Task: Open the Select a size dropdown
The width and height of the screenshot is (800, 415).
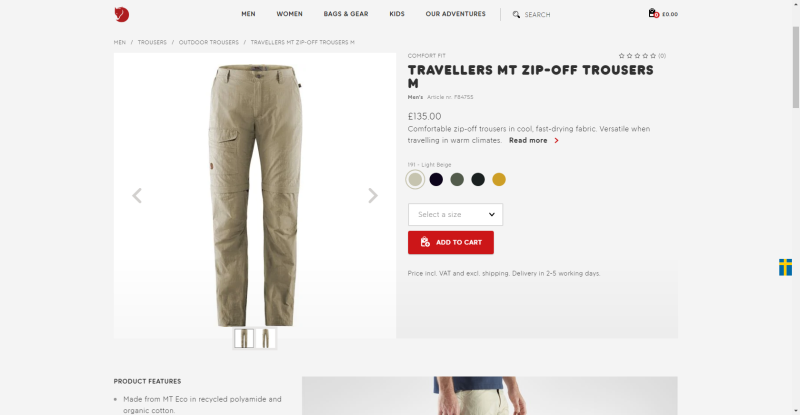Action: click(x=455, y=214)
